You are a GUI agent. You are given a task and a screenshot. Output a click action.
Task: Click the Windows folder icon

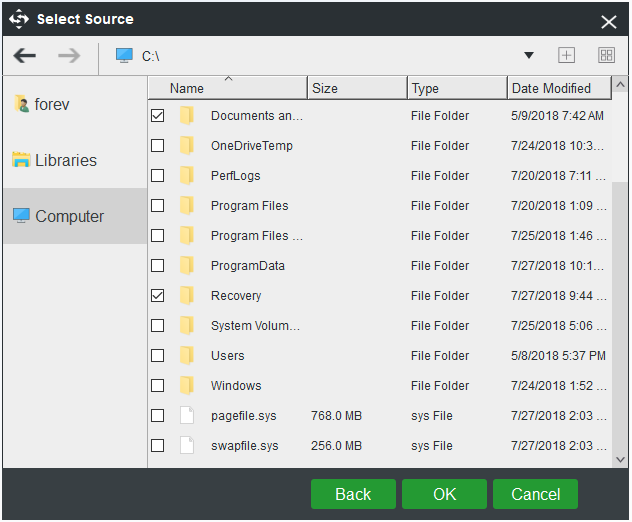[187, 385]
